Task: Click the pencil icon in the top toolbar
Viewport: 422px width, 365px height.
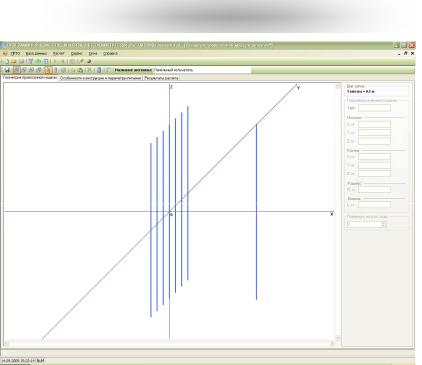Action: 81,61
